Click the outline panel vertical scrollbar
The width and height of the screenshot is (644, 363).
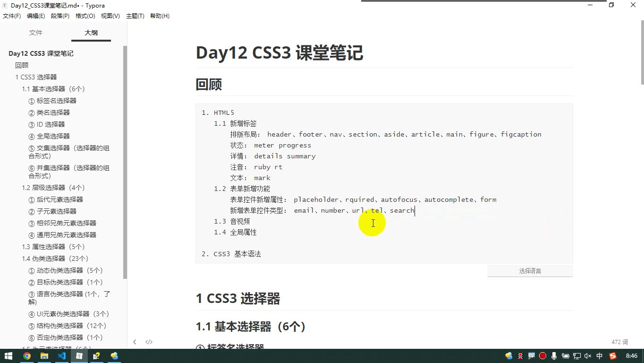pyautogui.click(x=125, y=162)
